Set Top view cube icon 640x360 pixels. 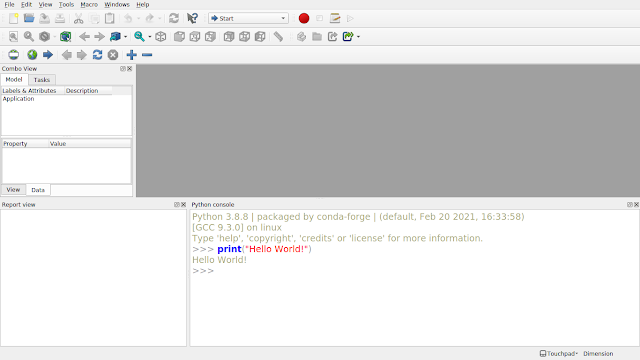click(x=195, y=37)
